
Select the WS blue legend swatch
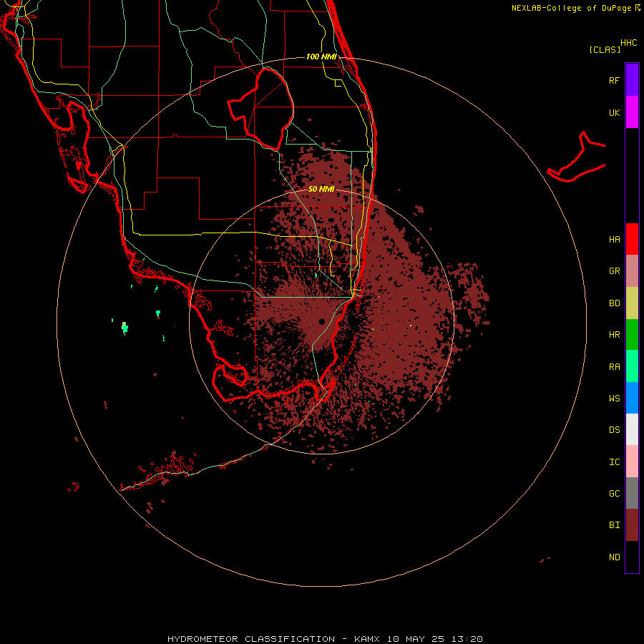632,398
